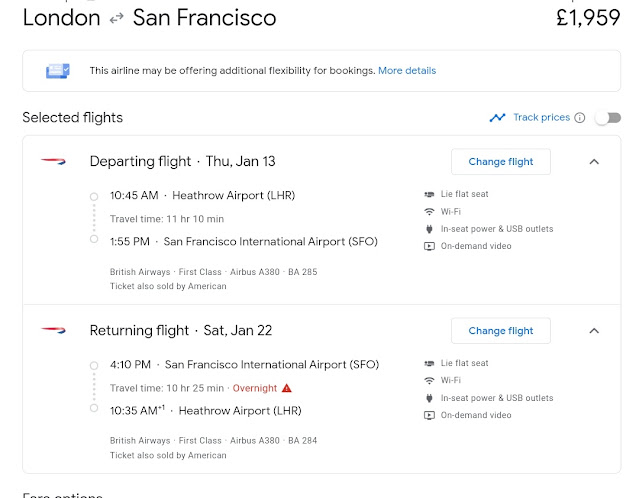Image resolution: width=639 pixels, height=498 pixels.
Task: Click the round-trip arrows between cities
Action: point(117,18)
